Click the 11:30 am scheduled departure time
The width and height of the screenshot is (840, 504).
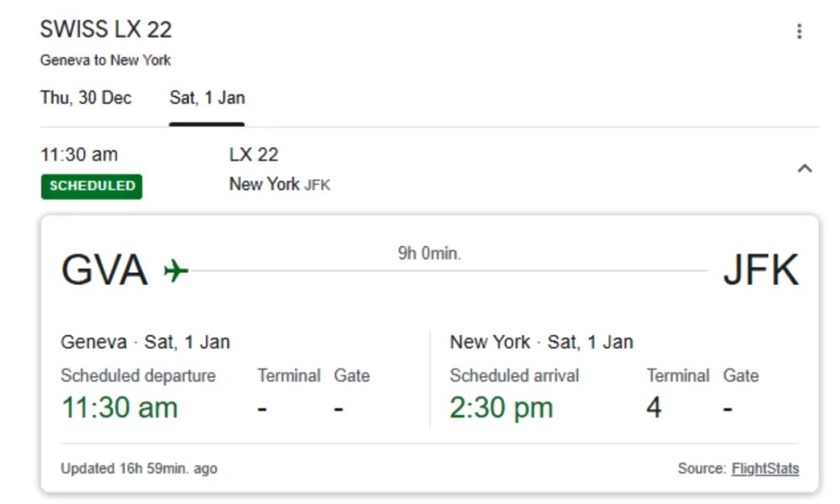(118, 407)
